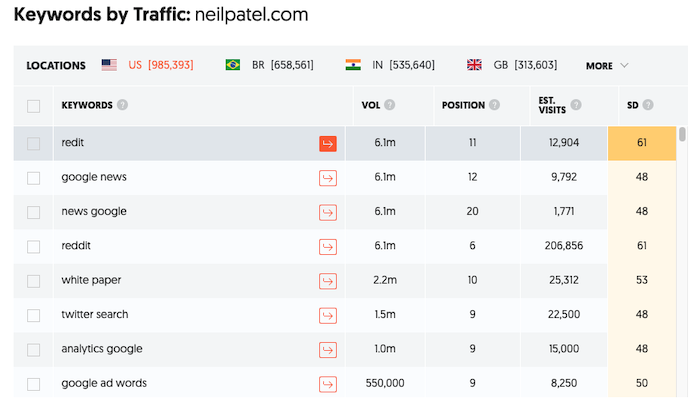Image resolution: width=700 pixels, height=402 pixels.
Task: Show help for the VOL column
Action: click(390, 105)
